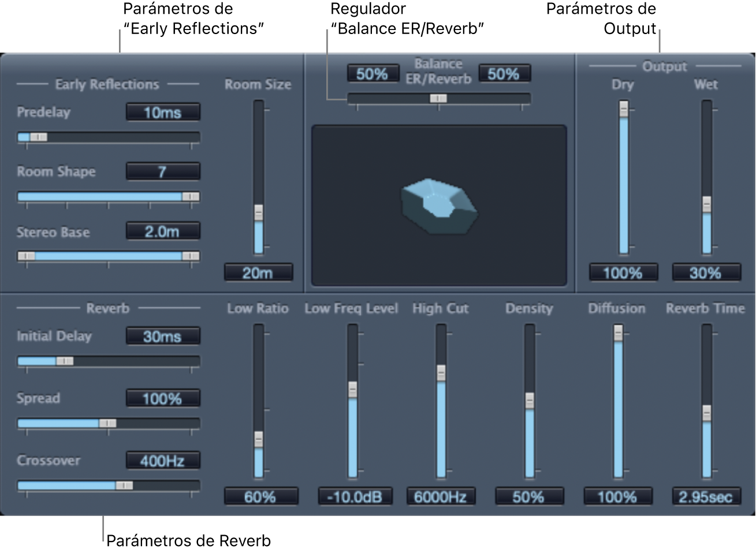Click the Stereo Base 2.0m value field

tap(163, 231)
